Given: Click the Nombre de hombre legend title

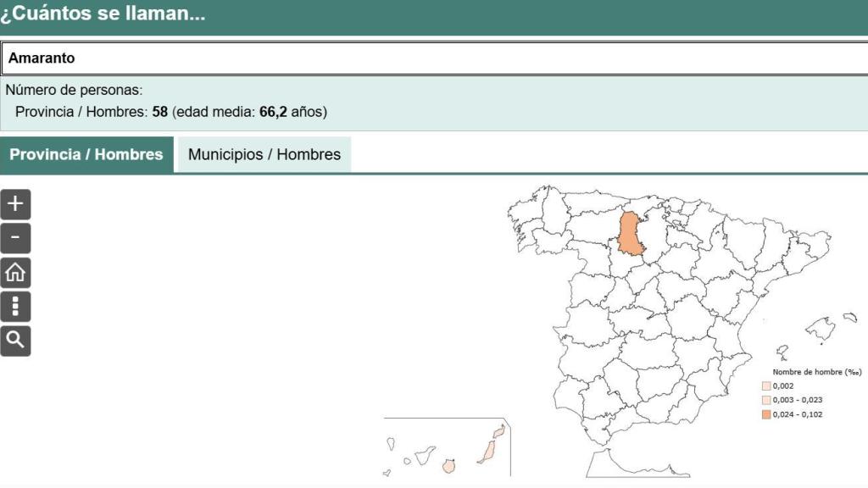Looking at the screenshot, I should 816,372.
